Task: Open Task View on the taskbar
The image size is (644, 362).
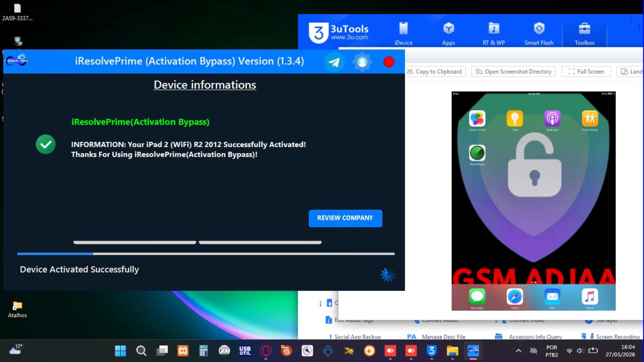Action: (162, 350)
